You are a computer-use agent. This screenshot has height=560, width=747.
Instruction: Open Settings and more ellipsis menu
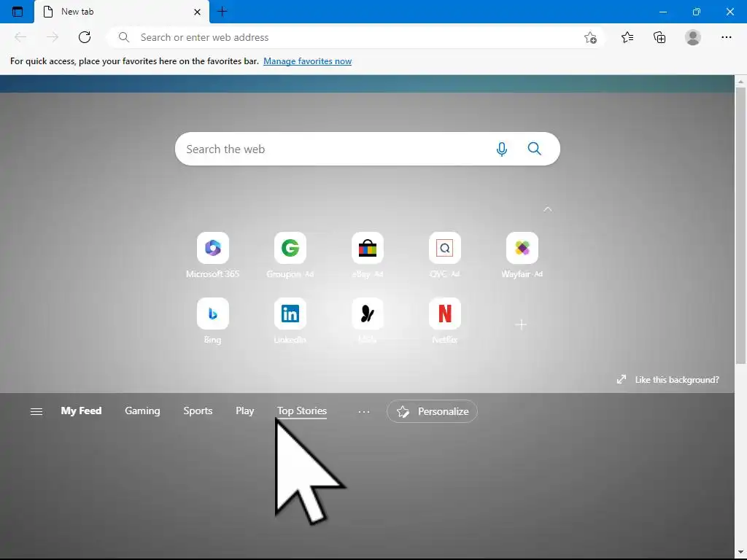726,37
